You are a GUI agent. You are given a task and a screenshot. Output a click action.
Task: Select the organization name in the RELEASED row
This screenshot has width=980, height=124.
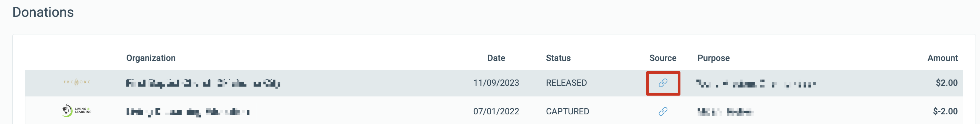(203, 83)
